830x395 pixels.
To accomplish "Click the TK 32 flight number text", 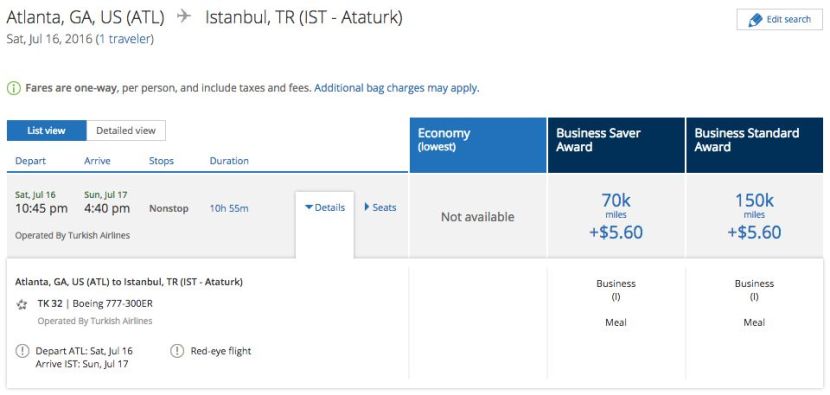I will [x=50, y=304].
